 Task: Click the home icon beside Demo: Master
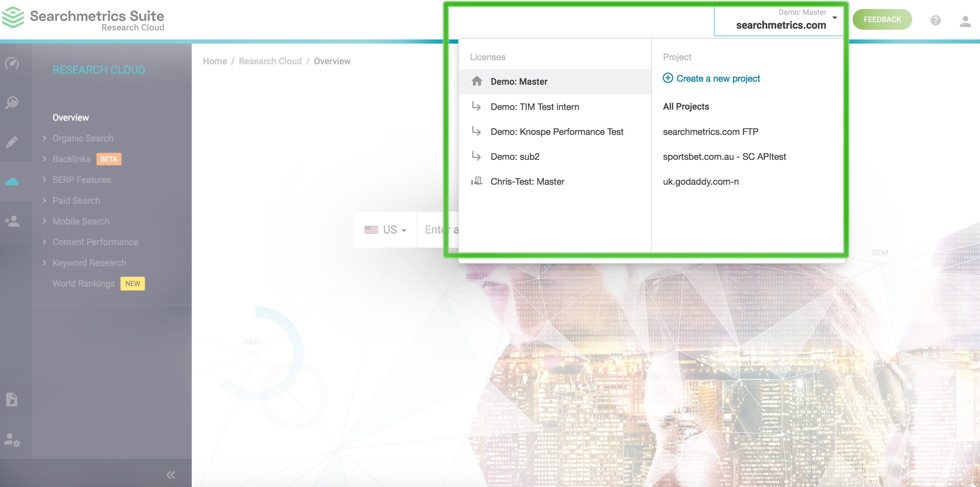(x=477, y=81)
